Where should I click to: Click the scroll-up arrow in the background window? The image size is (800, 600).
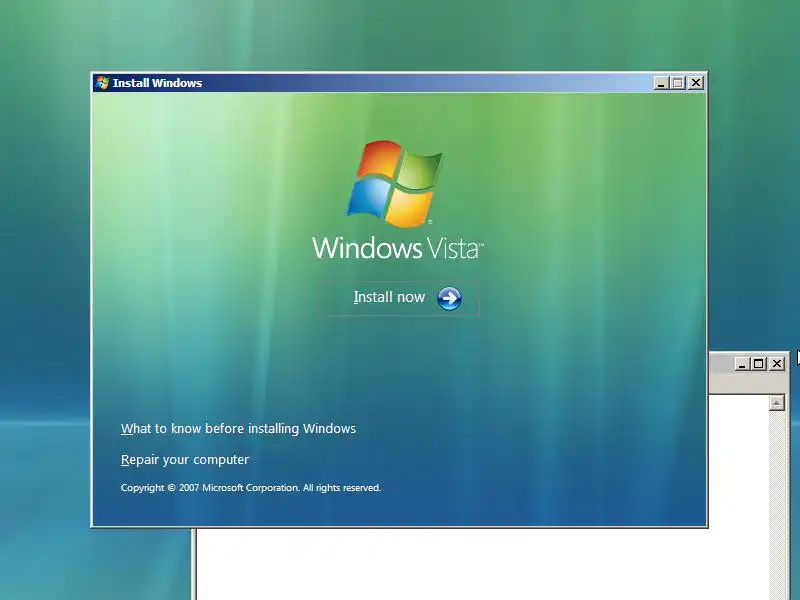point(777,403)
